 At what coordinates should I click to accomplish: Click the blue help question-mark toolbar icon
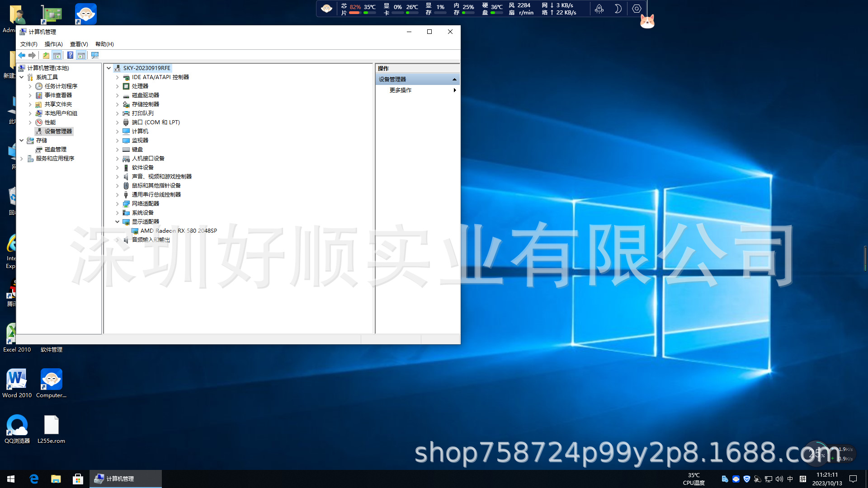70,55
